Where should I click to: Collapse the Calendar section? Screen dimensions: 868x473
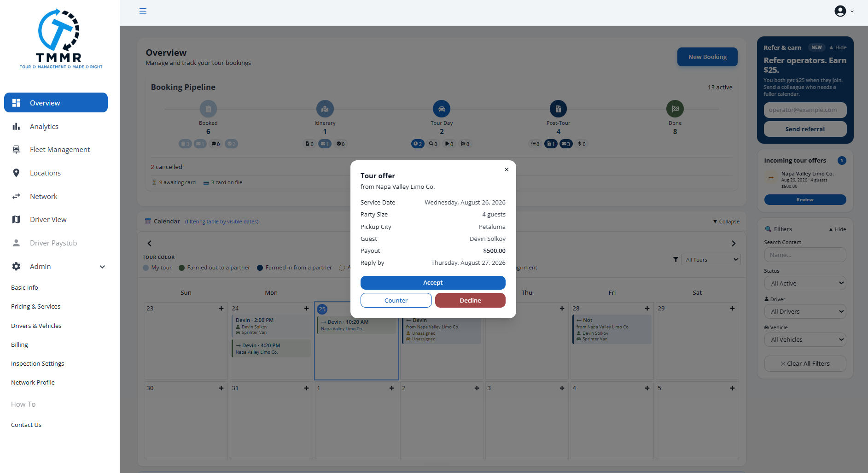727,222
